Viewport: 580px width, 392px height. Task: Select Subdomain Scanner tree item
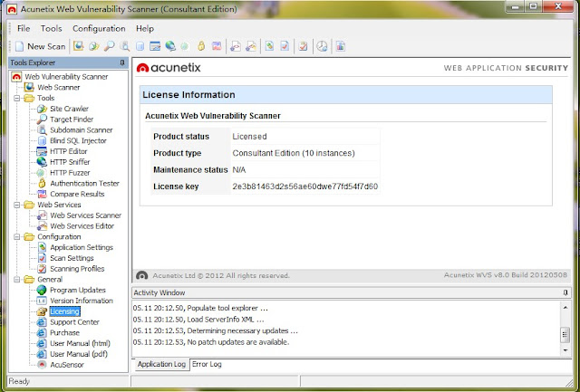[81, 130]
